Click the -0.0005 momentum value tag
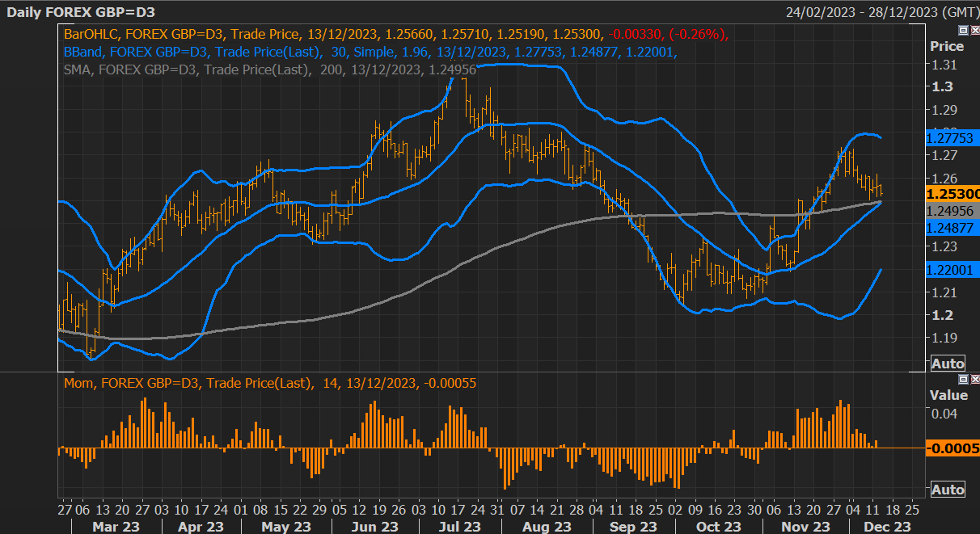The width and height of the screenshot is (980, 534). [x=953, y=448]
